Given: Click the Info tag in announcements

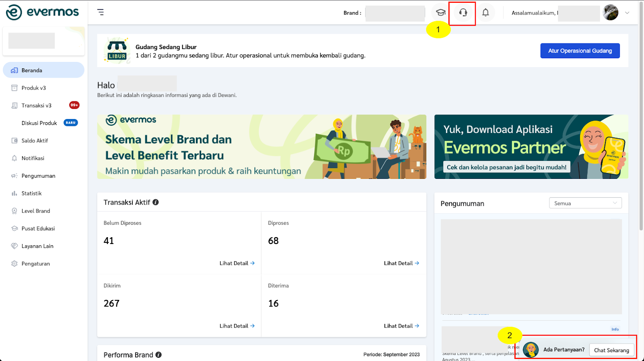Looking at the screenshot, I should [615, 329].
